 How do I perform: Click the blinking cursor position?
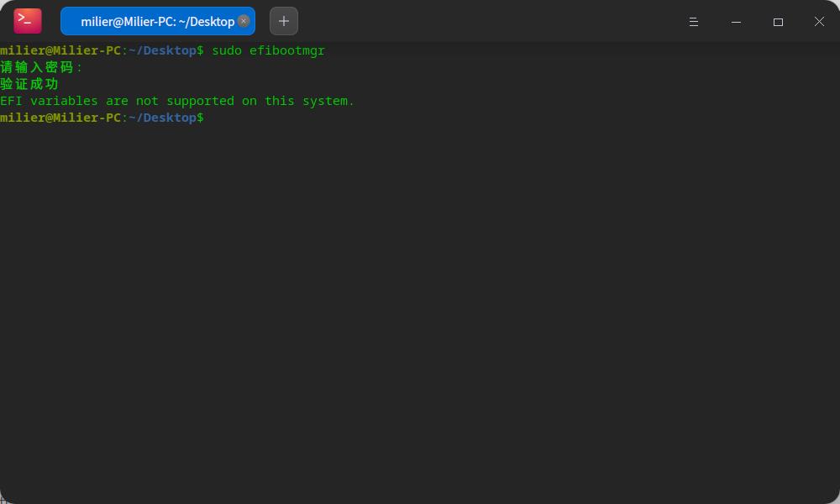click(x=212, y=118)
